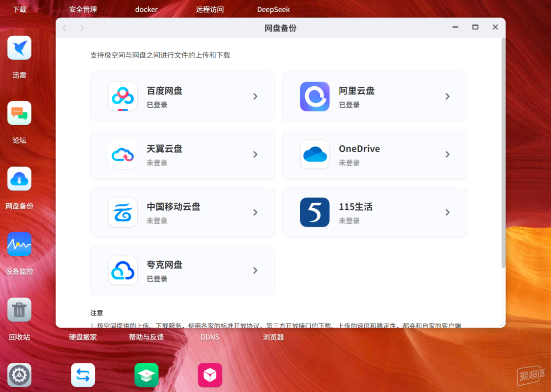This screenshot has height=392, width=551.
Task: Click the Aliyun Drive (阿里云盘) logo
Action: [x=315, y=96]
